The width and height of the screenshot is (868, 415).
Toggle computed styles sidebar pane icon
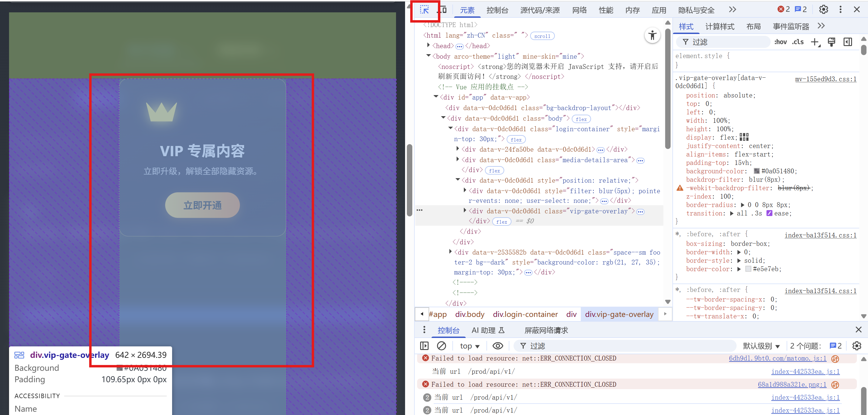848,42
